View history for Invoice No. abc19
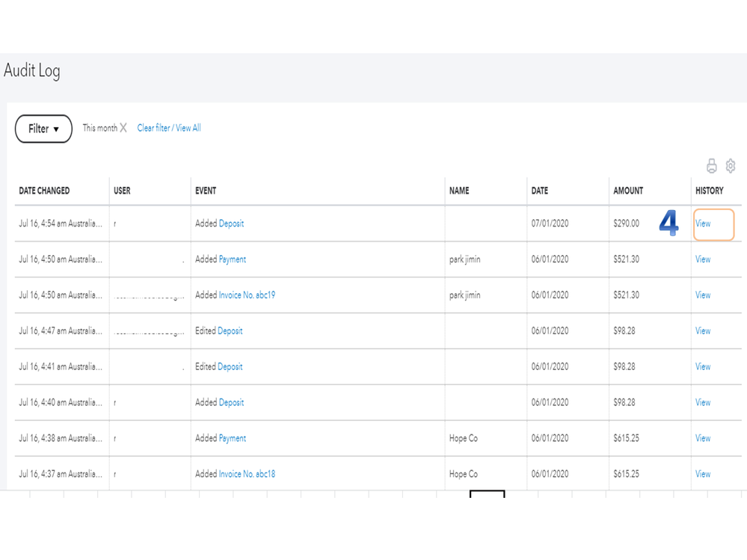The width and height of the screenshot is (747, 560). [x=703, y=295]
